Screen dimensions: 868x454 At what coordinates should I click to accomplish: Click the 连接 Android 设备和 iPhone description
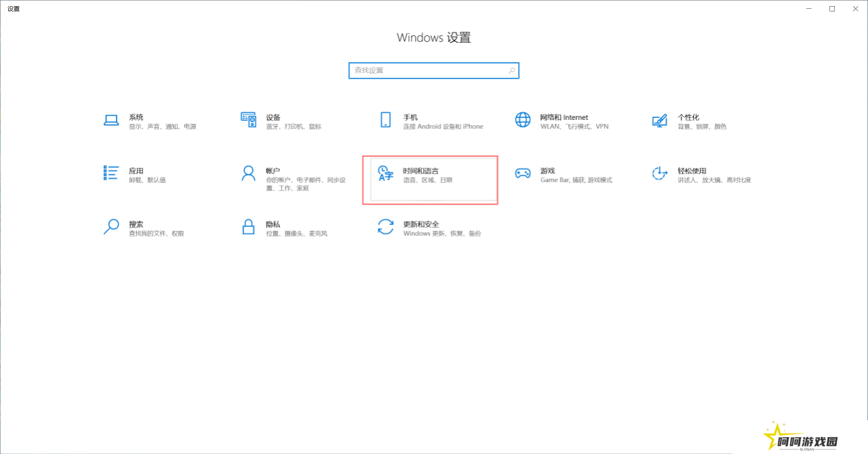pyautogui.click(x=443, y=127)
